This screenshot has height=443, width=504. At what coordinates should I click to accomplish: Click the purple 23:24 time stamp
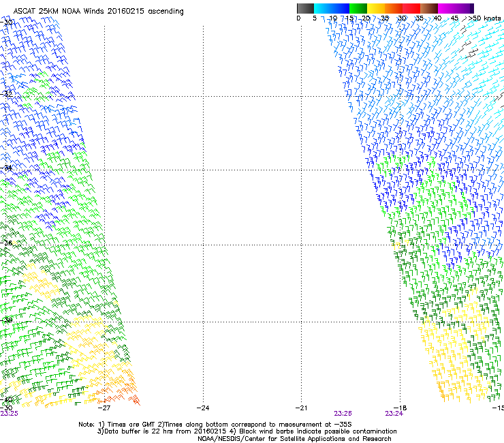[x=394, y=414]
